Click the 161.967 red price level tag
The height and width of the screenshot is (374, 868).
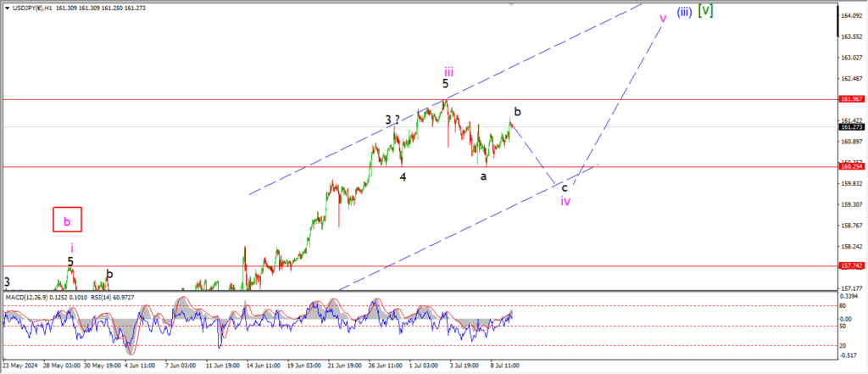point(851,99)
